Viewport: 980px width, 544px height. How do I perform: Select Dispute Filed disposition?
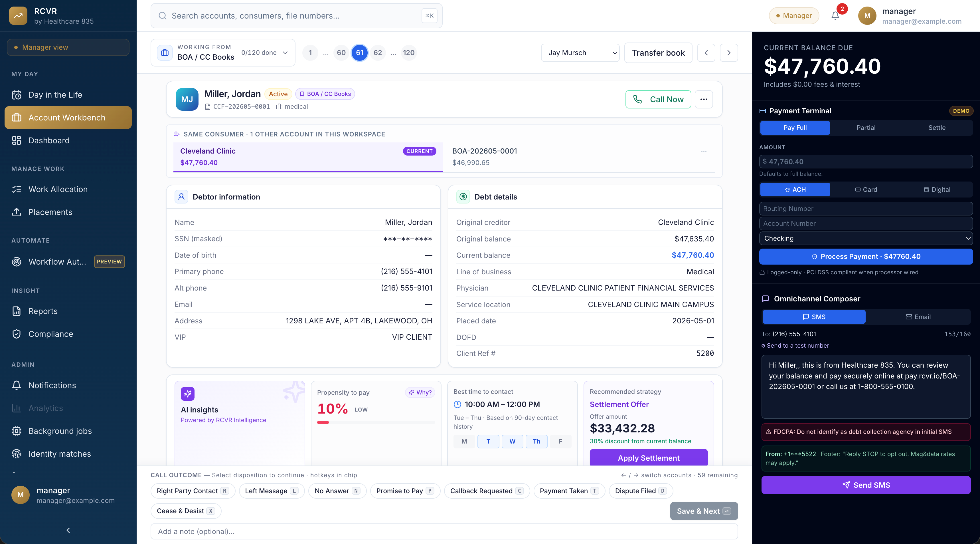click(x=641, y=491)
